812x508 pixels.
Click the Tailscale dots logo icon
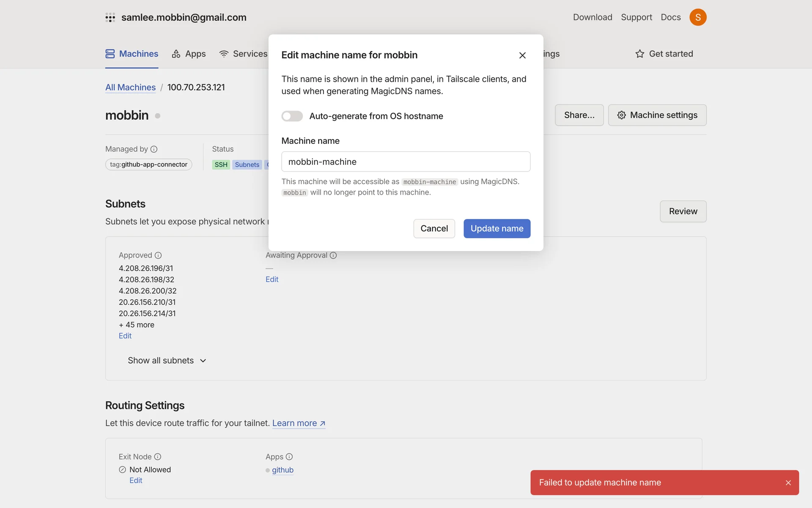coord(110,17)
